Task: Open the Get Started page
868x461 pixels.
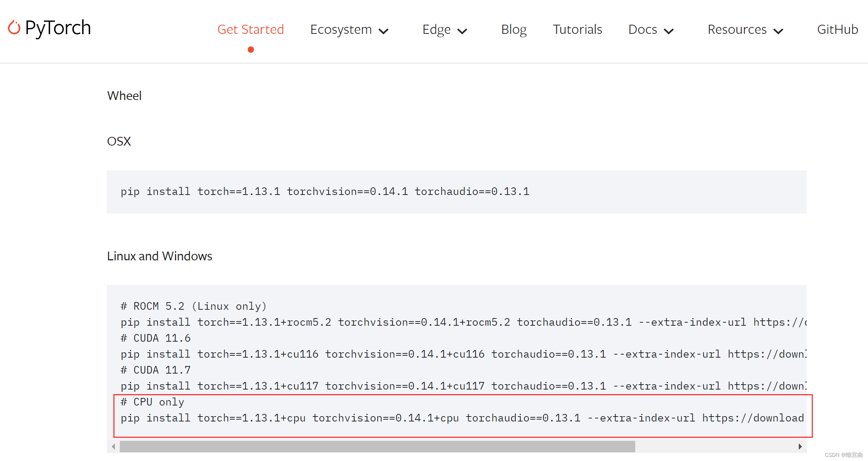Action: tap(251, 29)
